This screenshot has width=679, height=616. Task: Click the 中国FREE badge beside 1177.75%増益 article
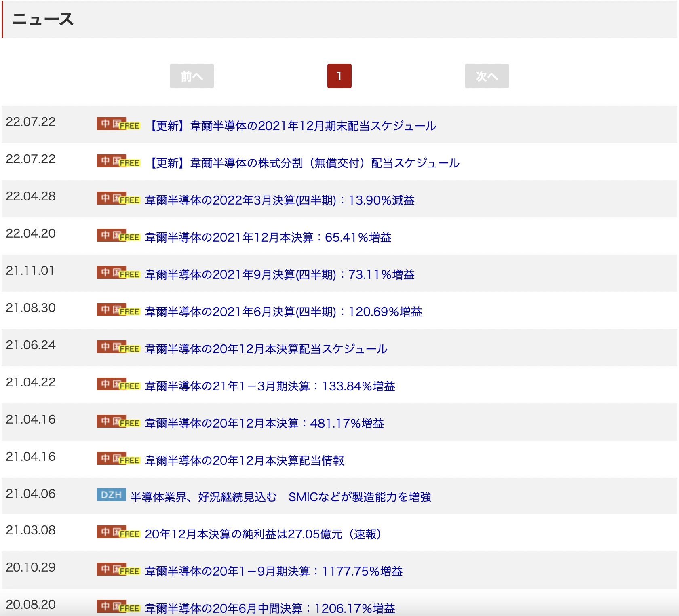point(118,570)
